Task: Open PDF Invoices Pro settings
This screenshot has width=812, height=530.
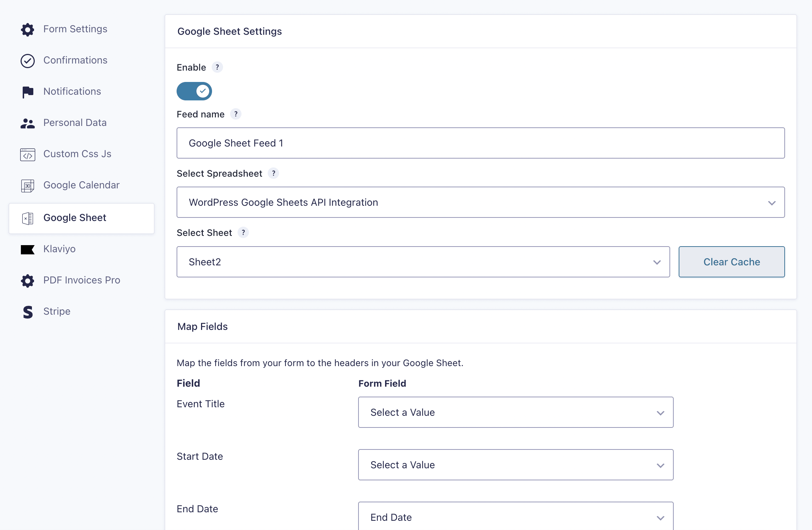Action: (x=82, y=280)
